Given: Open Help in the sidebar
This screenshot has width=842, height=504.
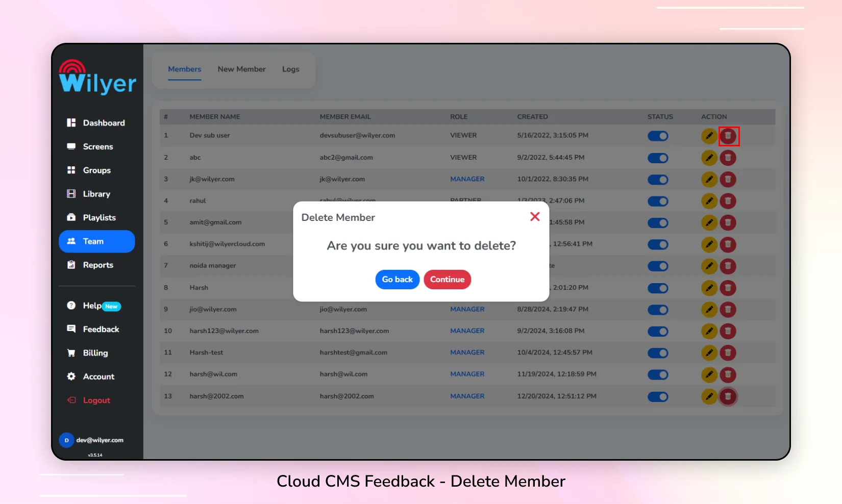Looking at the screenshot, I should pyautogui.click(x=97, y=306).
